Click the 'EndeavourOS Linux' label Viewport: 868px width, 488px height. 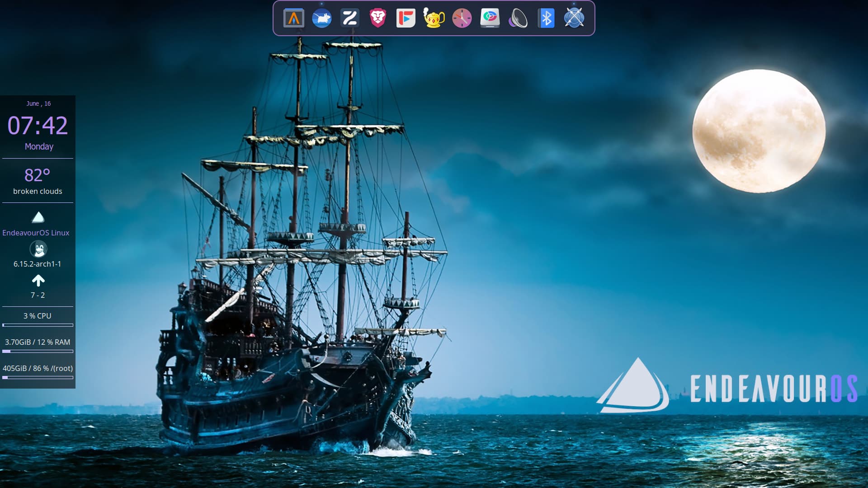(x=36, y=233)
